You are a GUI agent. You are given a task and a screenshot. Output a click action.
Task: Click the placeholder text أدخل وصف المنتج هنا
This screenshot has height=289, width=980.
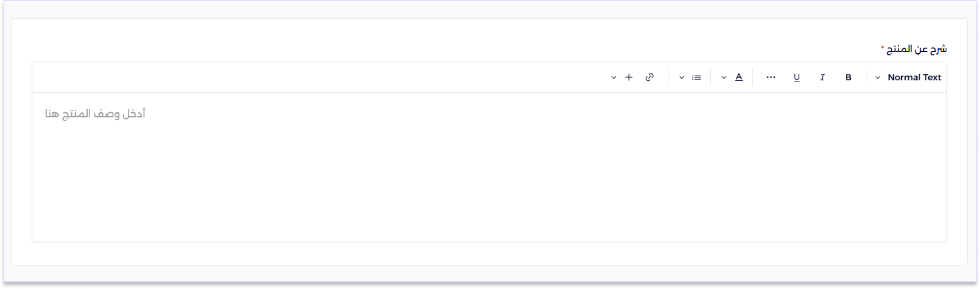(x=95, y=114)
